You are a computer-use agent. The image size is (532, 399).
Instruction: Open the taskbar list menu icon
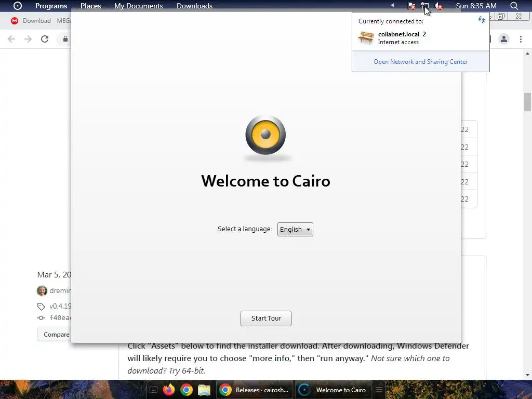(379, 390)
